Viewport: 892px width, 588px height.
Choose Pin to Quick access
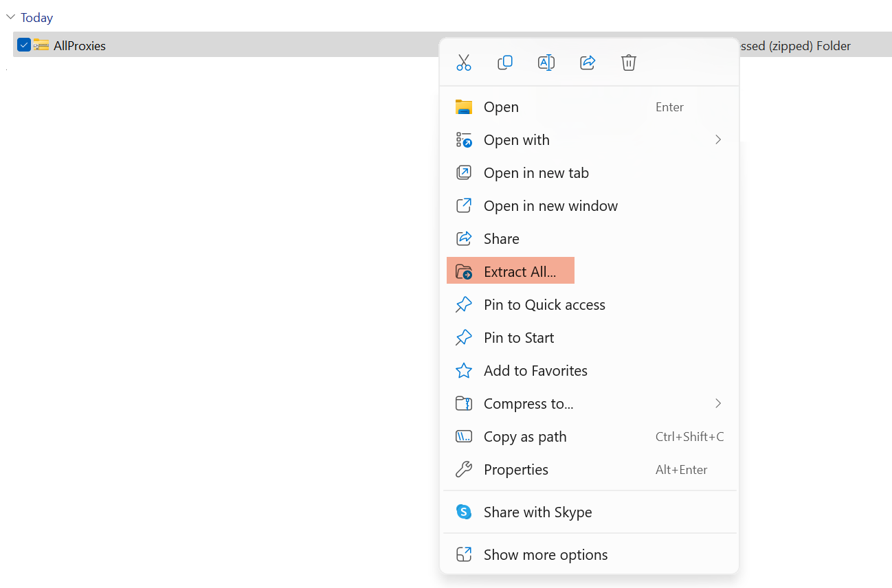[544, 305]
